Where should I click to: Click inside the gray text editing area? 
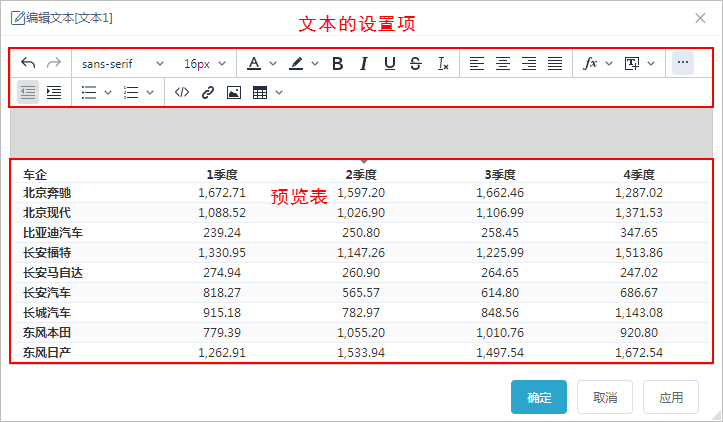point(361,133)
